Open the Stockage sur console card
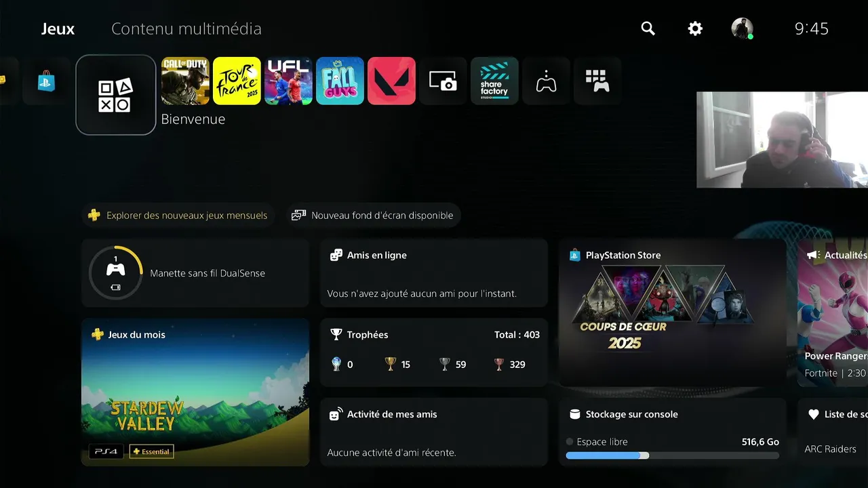 (673, 432)
